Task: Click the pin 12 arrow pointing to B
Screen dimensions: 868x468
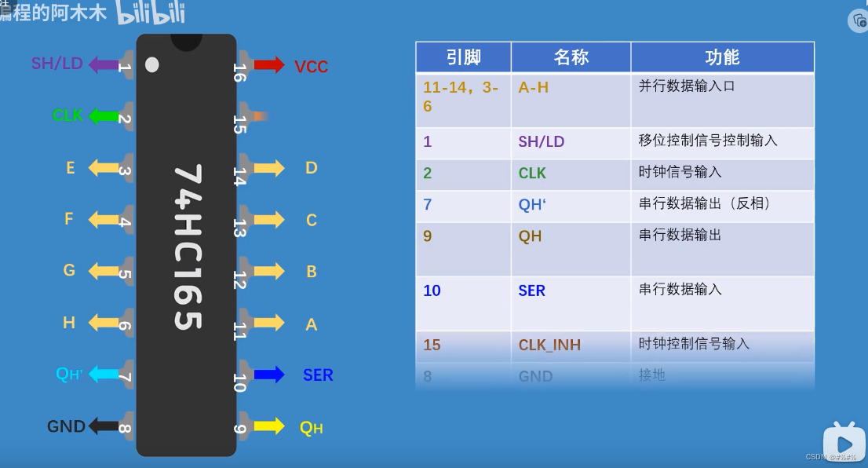Action: click(x=269, y=272)
